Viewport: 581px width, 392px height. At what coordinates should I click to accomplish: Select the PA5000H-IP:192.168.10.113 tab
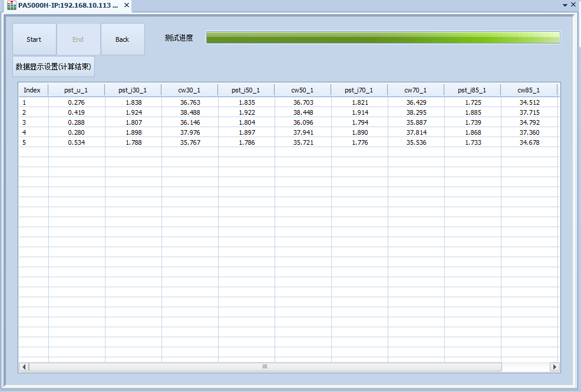[67, 5]
